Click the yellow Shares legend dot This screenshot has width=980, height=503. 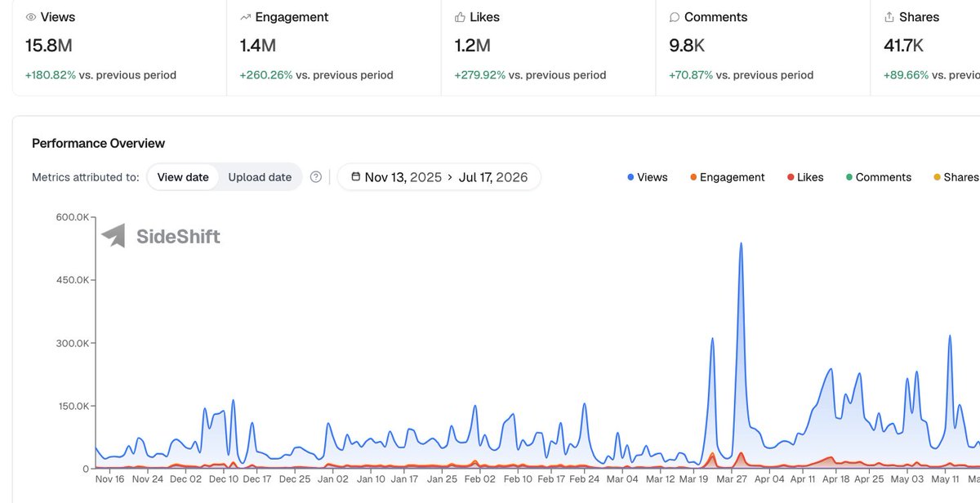[x=937, y=177]
